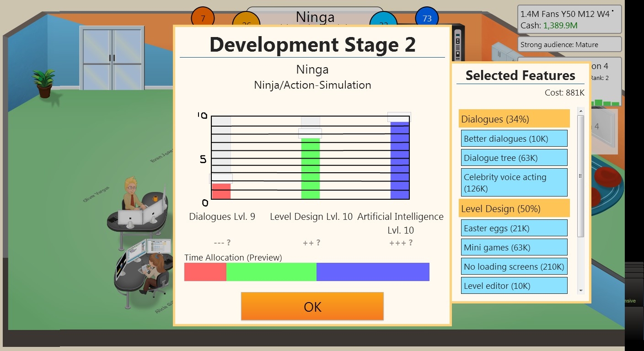644x351 pixels.
Task: Toggle the Dialogue tree feature
Action: point(514,158)
